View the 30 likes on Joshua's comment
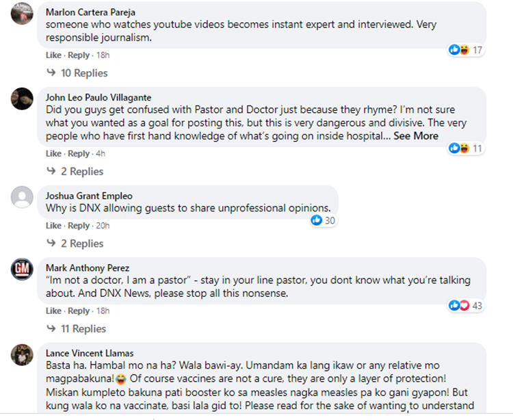 click(x=323, y=220)
